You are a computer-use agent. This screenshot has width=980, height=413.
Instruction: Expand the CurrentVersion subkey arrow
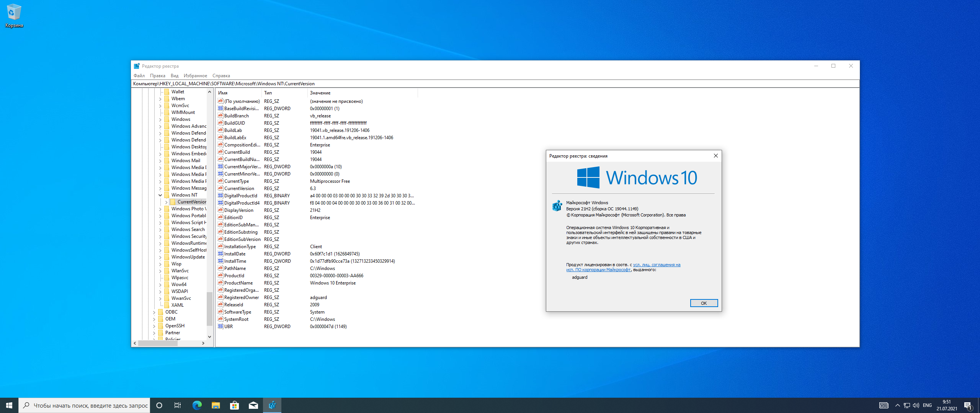(x=166, y=202)
